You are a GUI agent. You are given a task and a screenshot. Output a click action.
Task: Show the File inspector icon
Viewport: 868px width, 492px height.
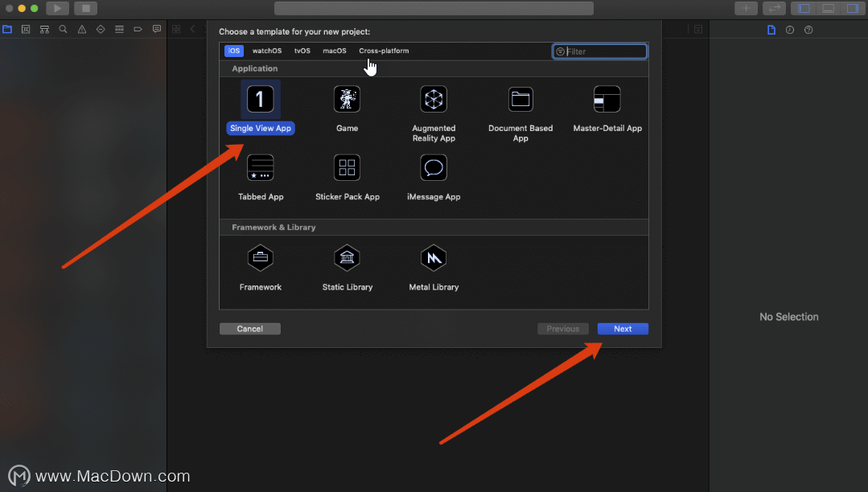coord(771,30)
